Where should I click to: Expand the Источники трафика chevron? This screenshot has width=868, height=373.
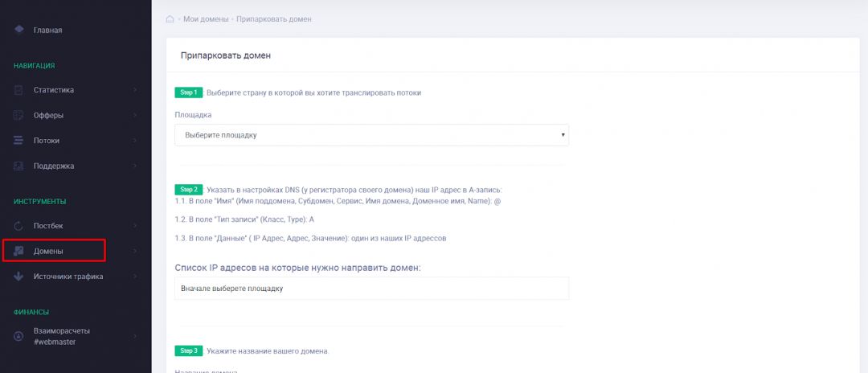click(135, 277)
